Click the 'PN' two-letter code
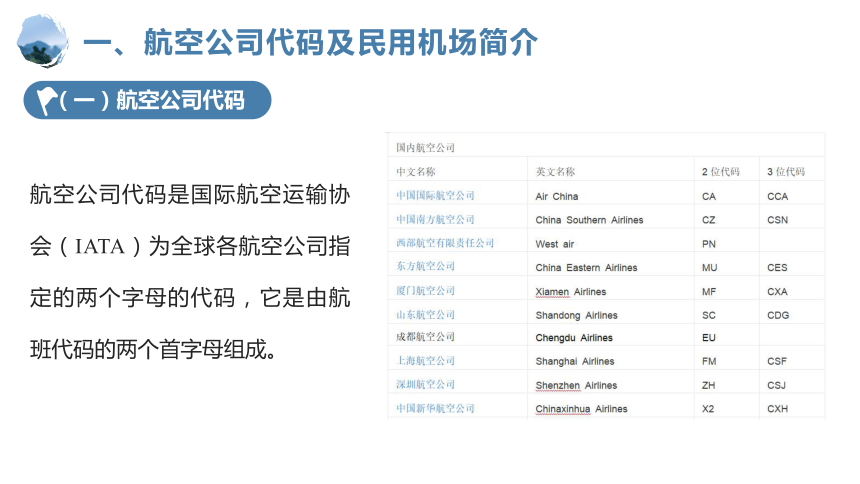860x484 pixels. pyautogui.click(x=709, y=244)
